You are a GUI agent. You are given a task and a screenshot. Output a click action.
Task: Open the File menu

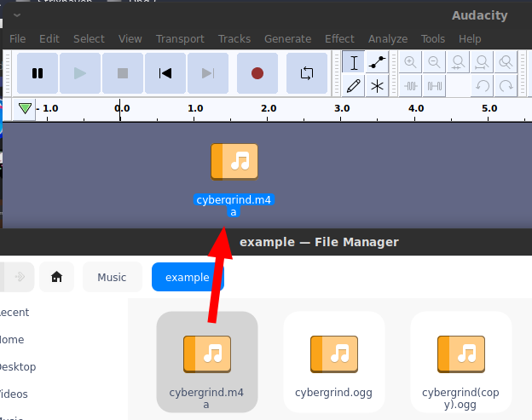(17, 39)
